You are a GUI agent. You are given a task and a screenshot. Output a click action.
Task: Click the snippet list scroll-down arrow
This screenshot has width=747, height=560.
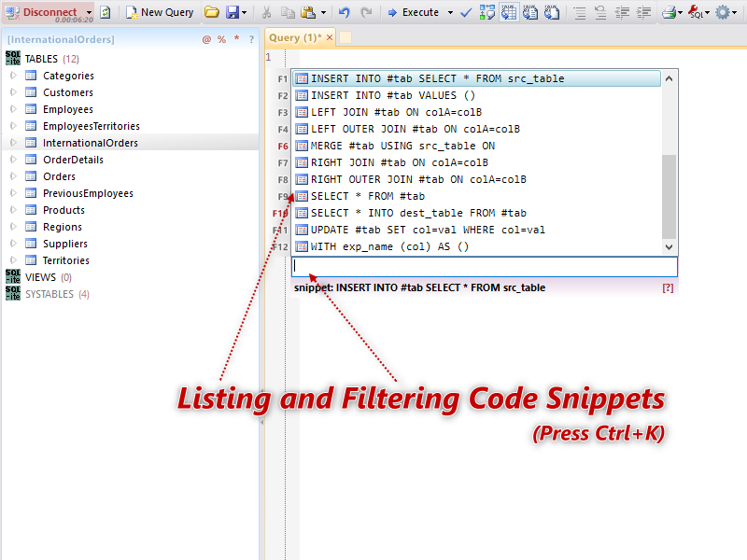(x=669, y=246)
